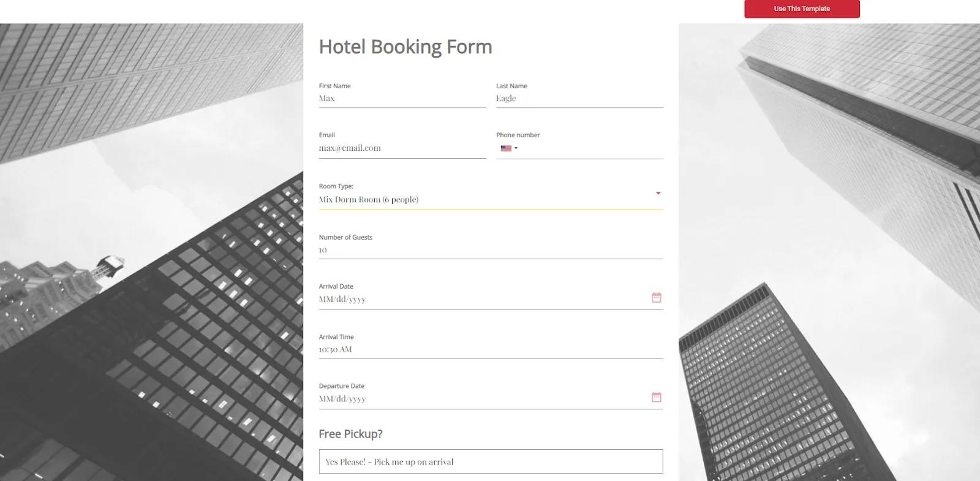Click the US flag icon in Phone number

(x=505, y=148)
